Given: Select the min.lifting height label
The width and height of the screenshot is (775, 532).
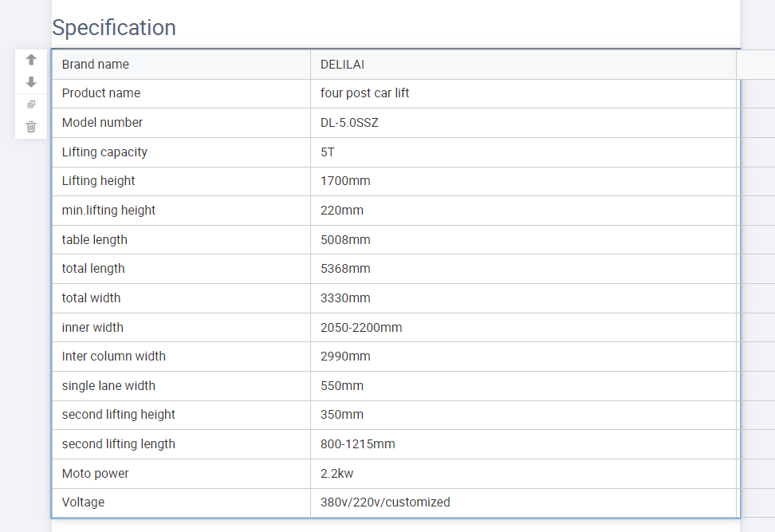Looking at the screenshot, I should (x=108, y=211).
